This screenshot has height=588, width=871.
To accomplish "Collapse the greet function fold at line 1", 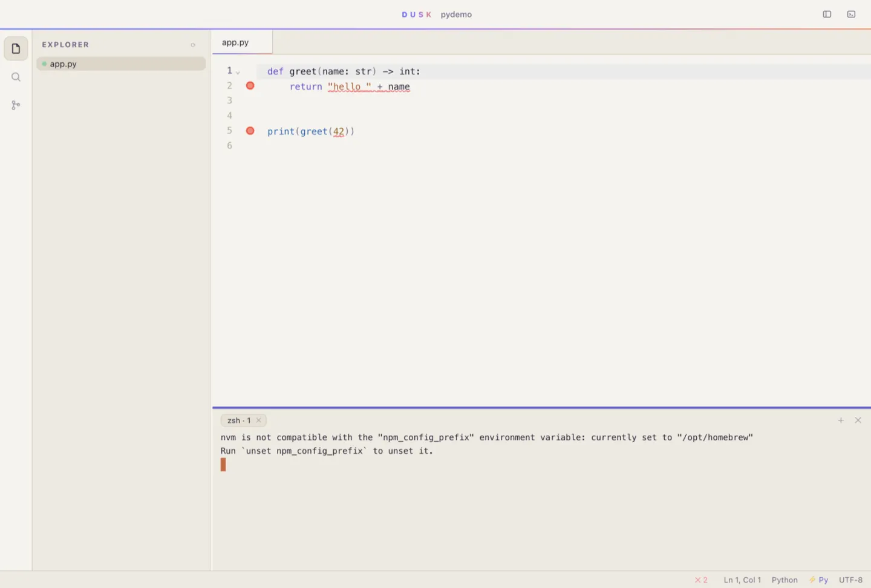I will (x=238, y=73).
